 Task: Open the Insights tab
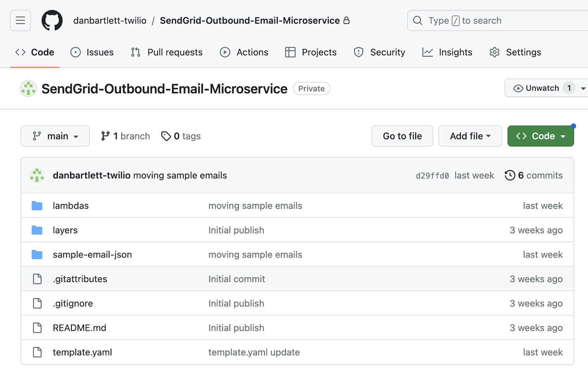[x=447, y=52]
